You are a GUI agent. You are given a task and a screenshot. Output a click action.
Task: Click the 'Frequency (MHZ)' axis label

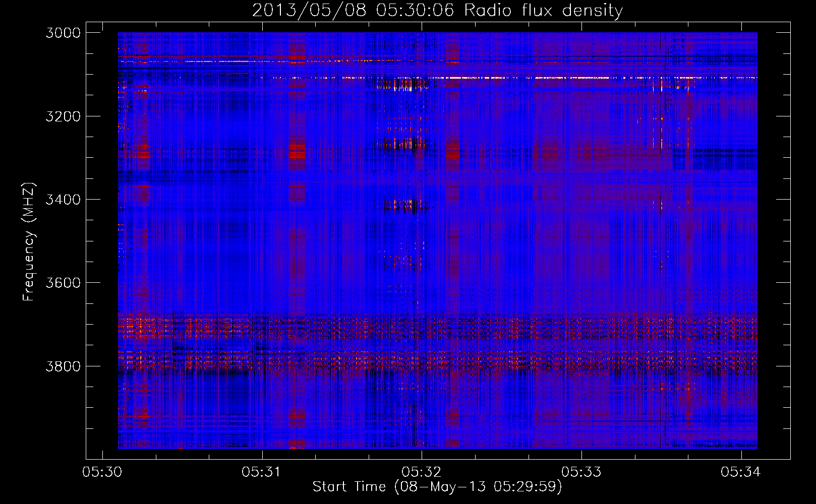tap(29, 242)
